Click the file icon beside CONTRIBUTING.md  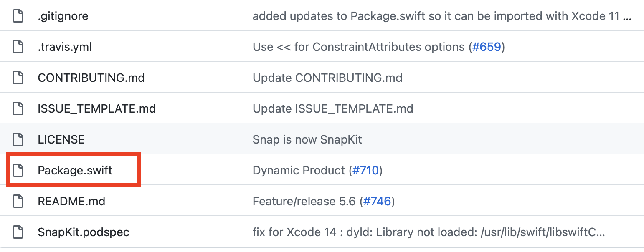[18, 78]
